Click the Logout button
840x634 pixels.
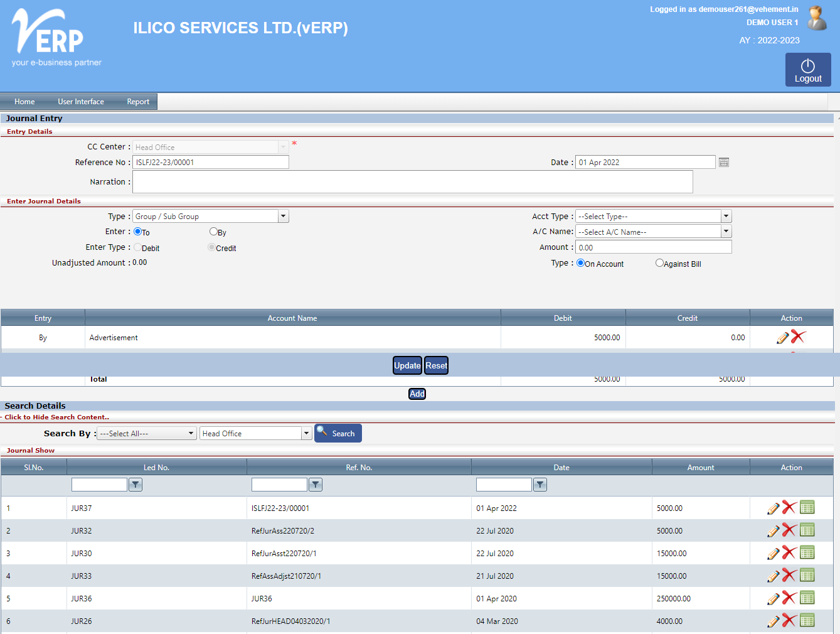click(808, 70)
